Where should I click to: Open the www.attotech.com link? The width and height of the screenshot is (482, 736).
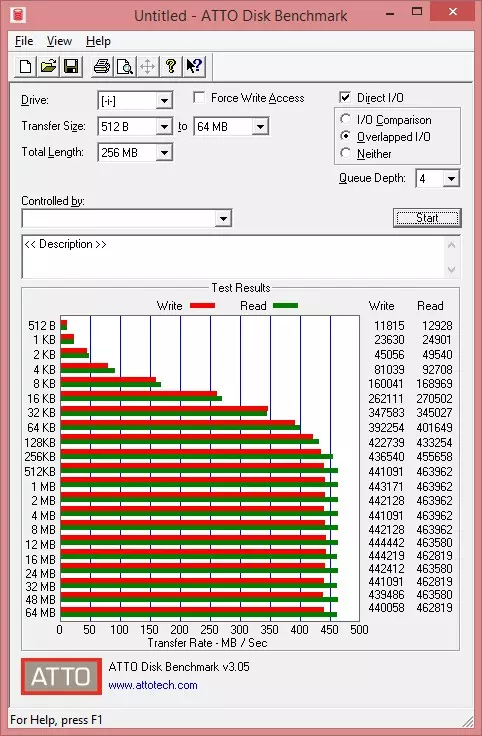click(153, 685)
